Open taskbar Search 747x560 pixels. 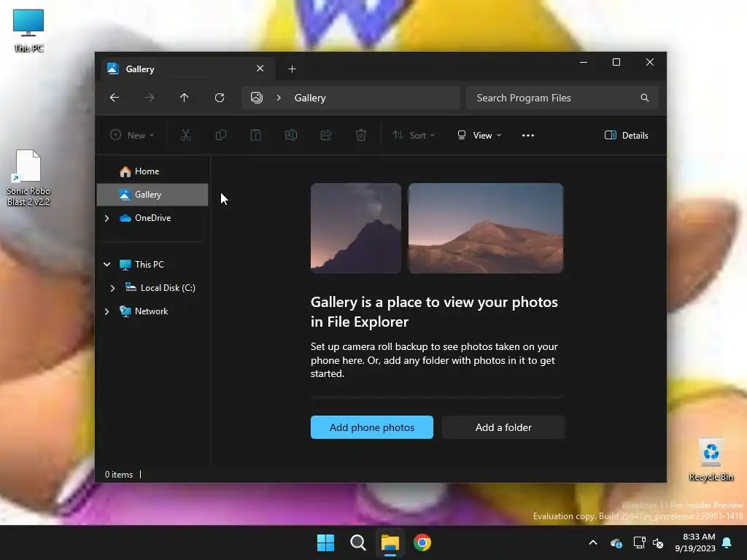(x=357, y=542)
